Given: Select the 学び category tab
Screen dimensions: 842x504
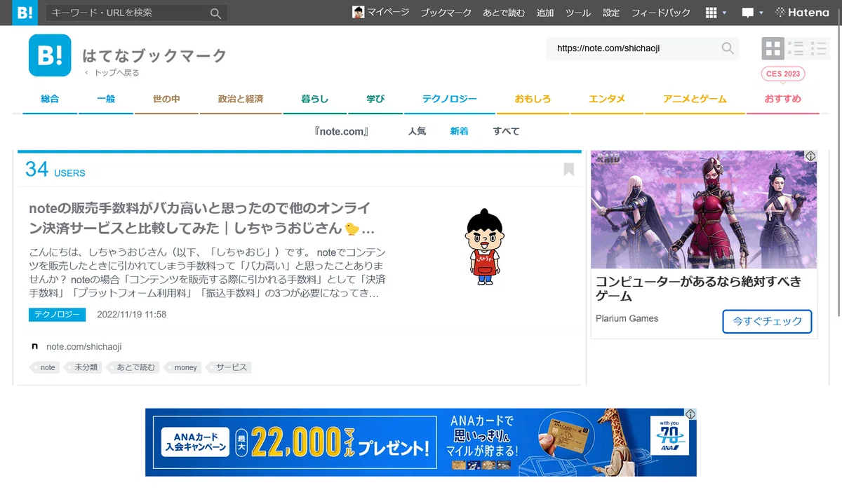Looking at the screenshot, I should pyautogui.click(x=375, y=99).
